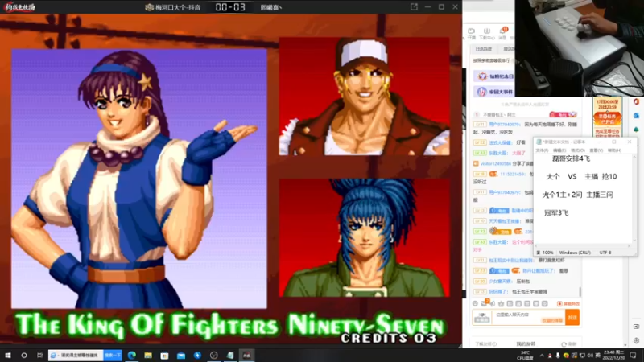Click Notepad's horizontal scrollbar

click(x=583, y=246)
